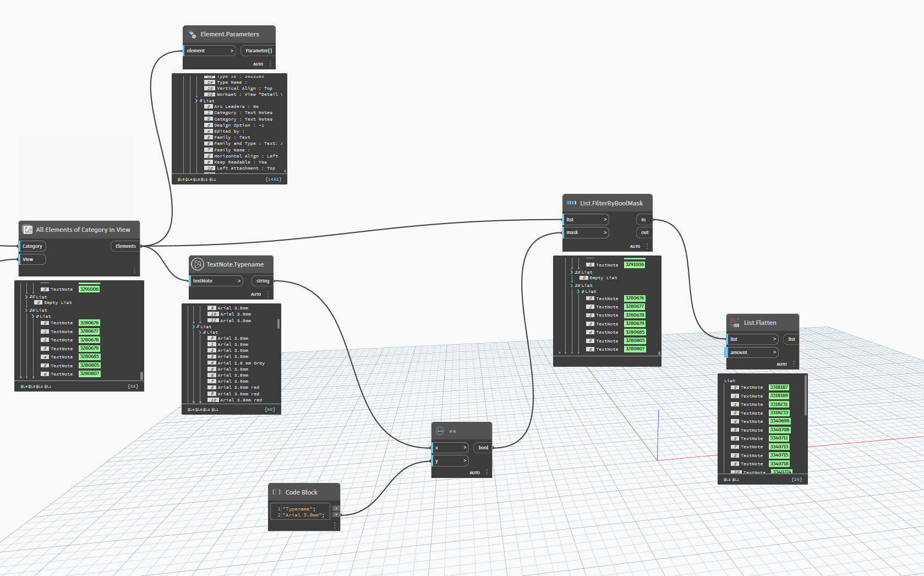Collapse the 0 List row in All Elements preview
Image resolution: width=924 pixels, height=576 pixels.
pos(32,317)
